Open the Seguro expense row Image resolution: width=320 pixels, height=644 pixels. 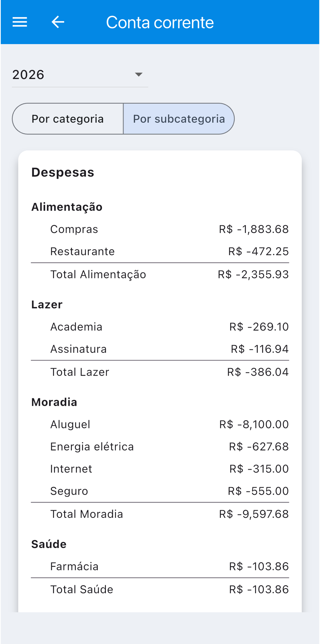pyautogui.click(x=160, y=491)
